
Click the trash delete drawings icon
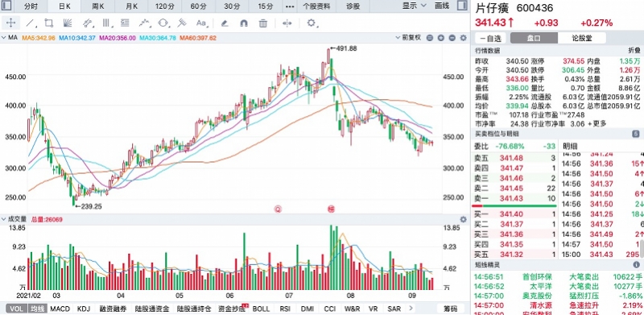click(x=263, y=23)
